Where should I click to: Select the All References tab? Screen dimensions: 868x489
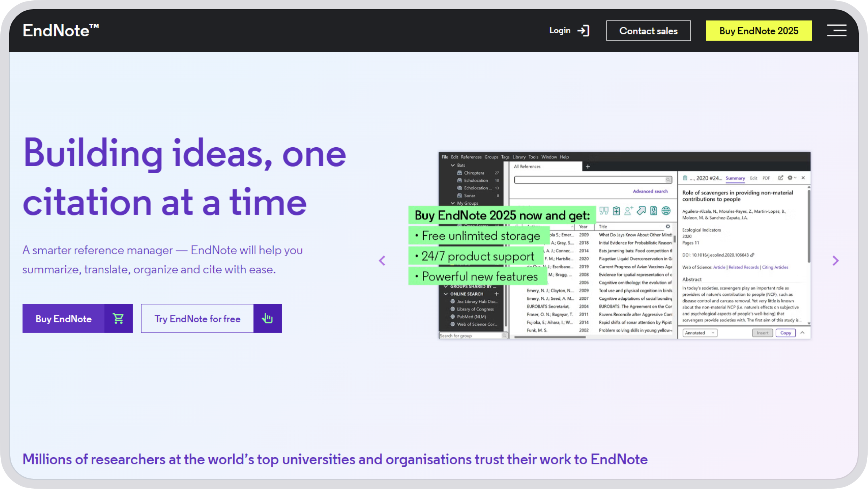[x=546, y=167]
